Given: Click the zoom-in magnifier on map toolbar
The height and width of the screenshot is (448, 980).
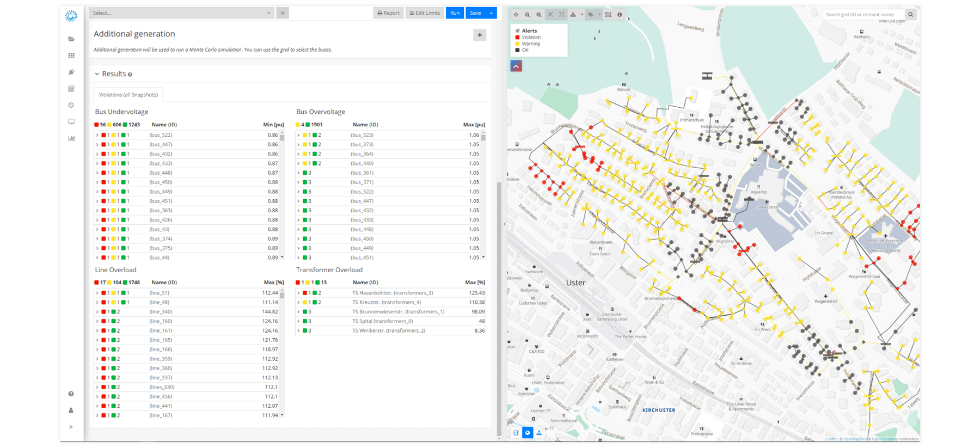Looking at the screenshot, I should (538, 15).
